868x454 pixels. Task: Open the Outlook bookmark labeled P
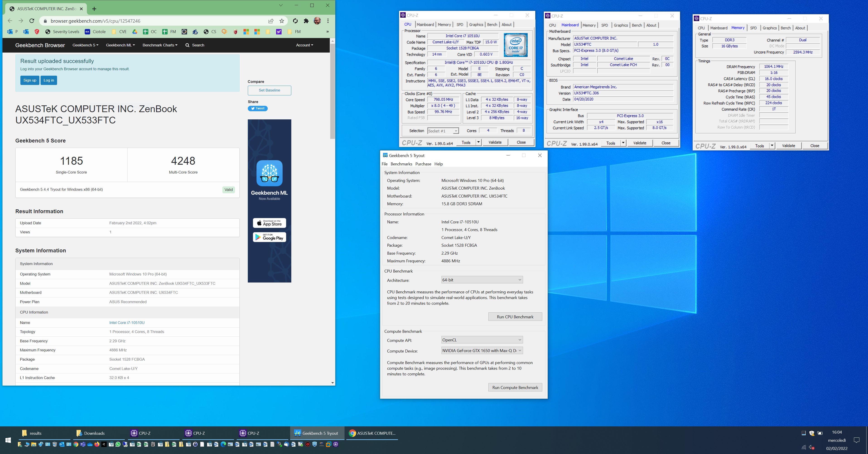click(13, 32)
